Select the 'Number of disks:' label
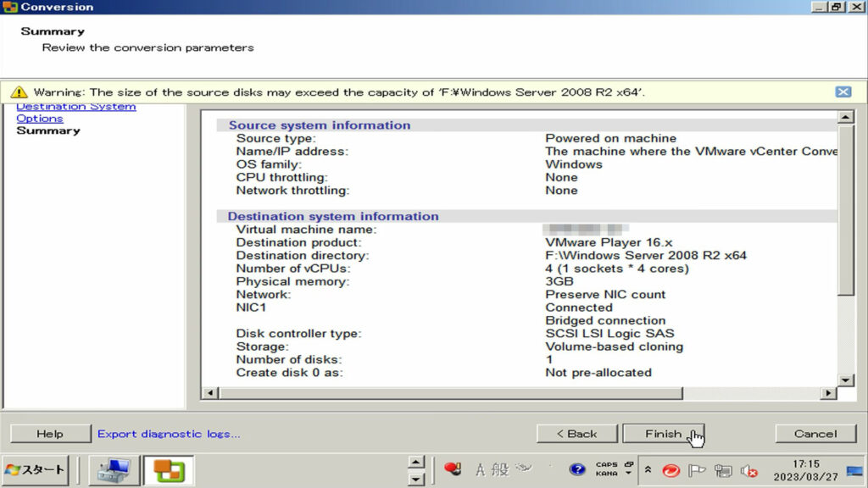 pyautogui.click(x=289, y=359)
